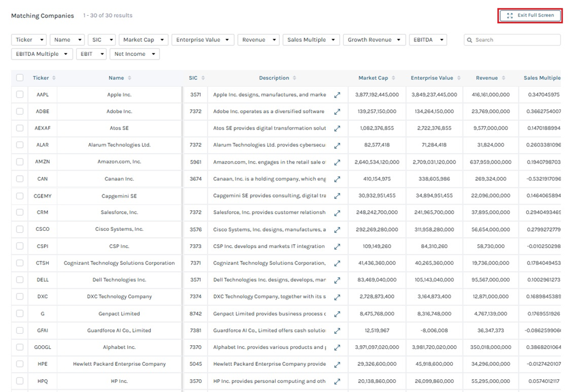Sort the table by Market Cap
Screen dimensions: 572x392
pos(373,78)
